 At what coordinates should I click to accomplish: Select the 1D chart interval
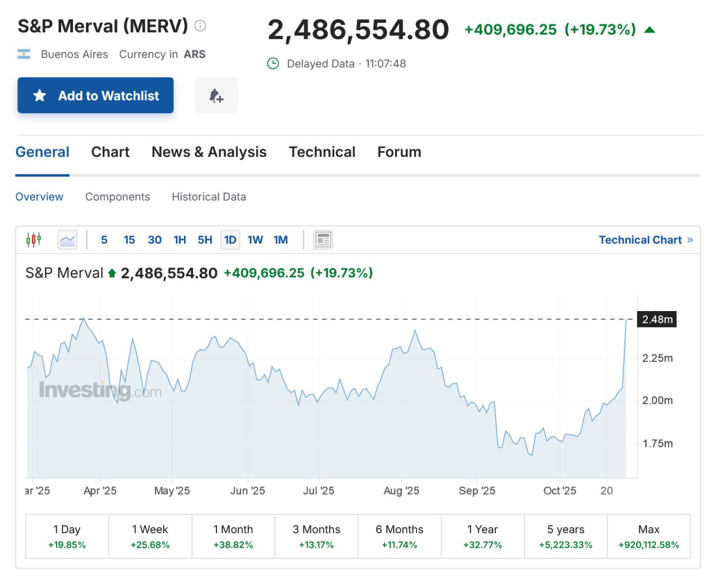(230, 240)
